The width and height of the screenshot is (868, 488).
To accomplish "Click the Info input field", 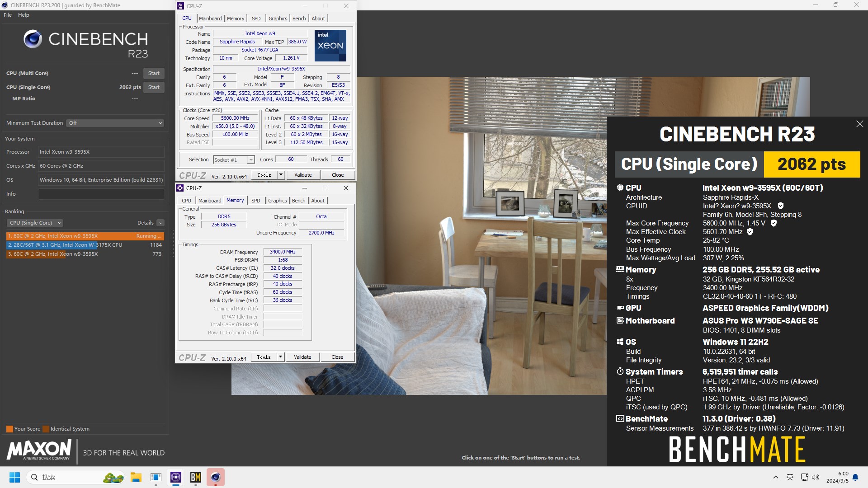I will coord(101,194).
